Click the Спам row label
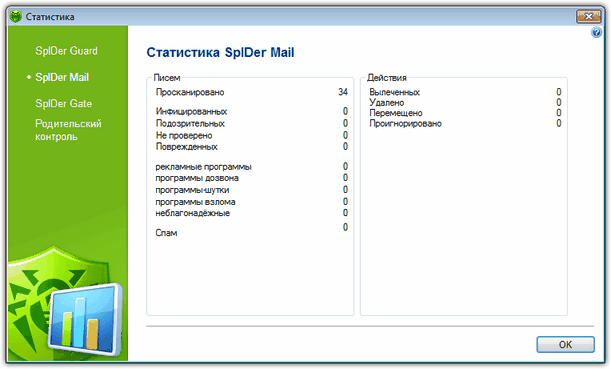Screen dimensions: 611x369 click(x=166, y=233)
